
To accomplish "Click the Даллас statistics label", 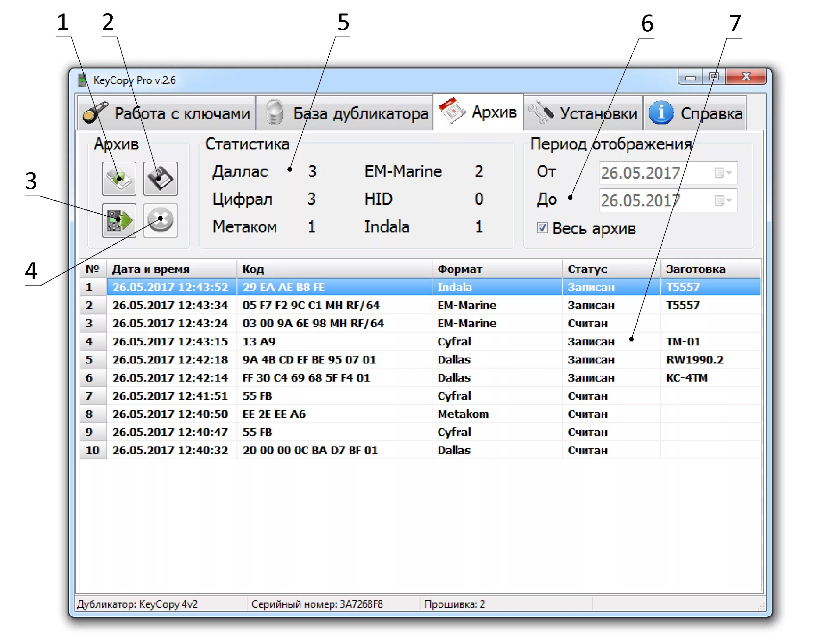I will tap(240, 172).
